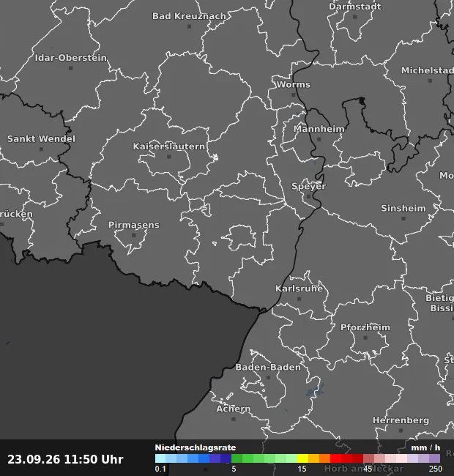Image resolution: width=454 pixels, height=476 pixels.
Task: Click the Sinsheim label
Action: pos(403,208)
